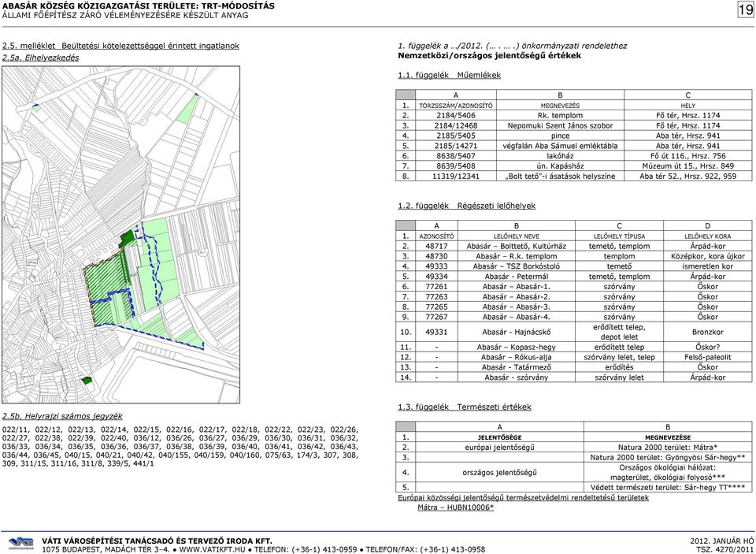The image size is (756, 554).
Task: Click the '1.3. függelék Természeti értékek' heading
Action: [465, 407]
